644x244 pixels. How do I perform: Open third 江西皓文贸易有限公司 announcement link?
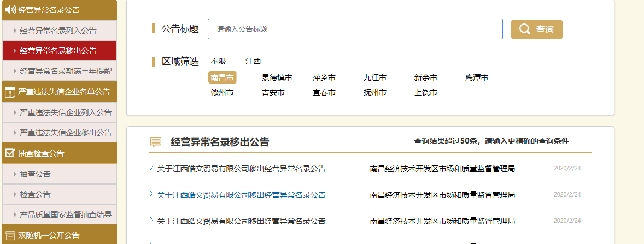point(241,221)
